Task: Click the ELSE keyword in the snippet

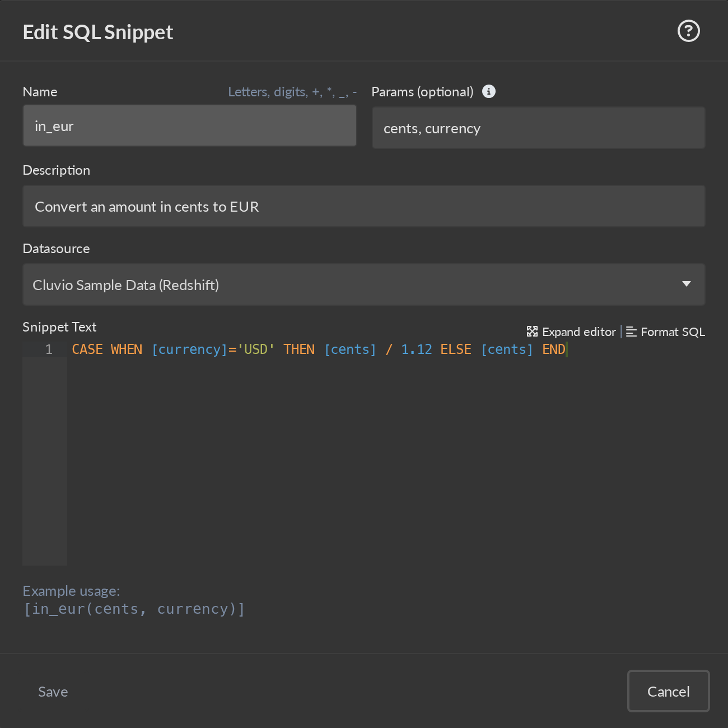Action: 456,349
